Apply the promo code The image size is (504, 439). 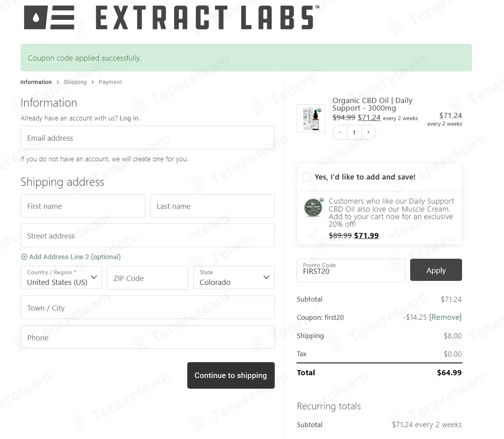point(436,270)
